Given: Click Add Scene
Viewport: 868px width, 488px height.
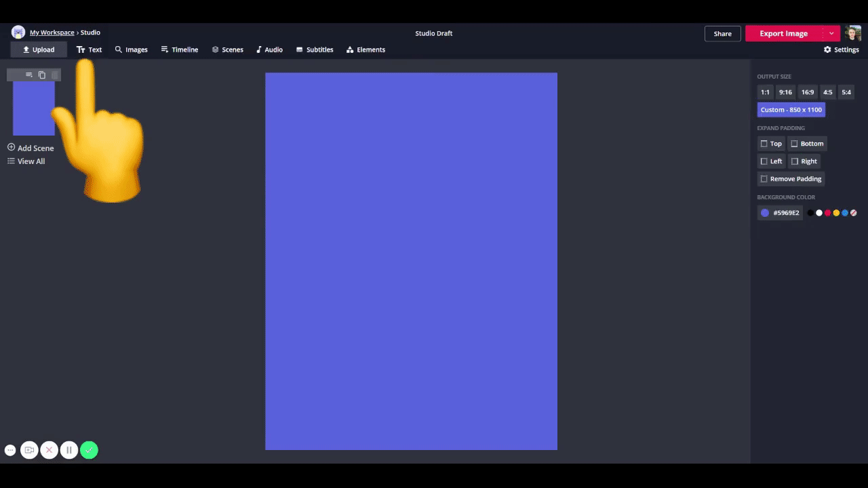Looking at the screenshot, I should tap(31, 148).
